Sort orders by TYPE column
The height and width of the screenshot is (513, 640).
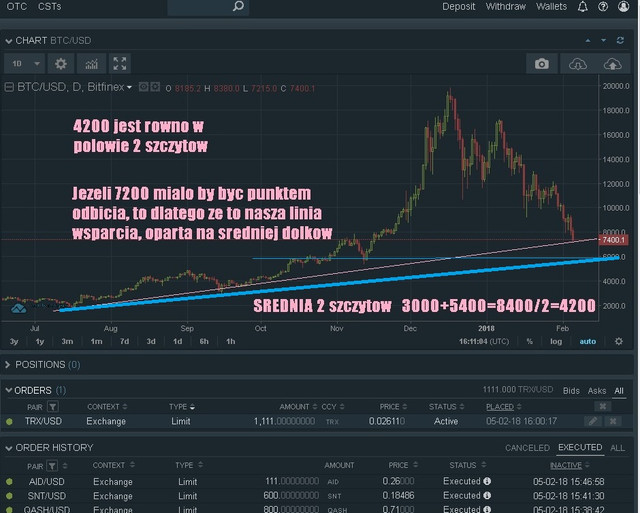pos(182,407)
